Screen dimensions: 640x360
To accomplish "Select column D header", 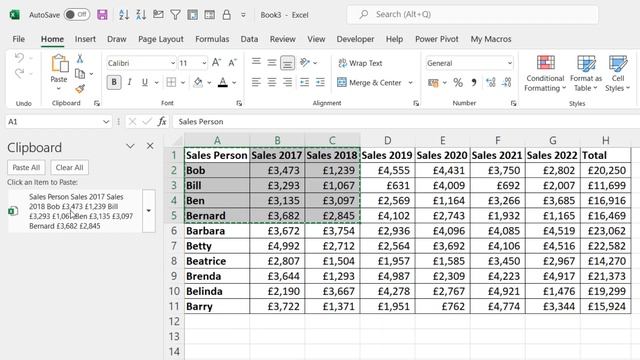I will [387, 140].
